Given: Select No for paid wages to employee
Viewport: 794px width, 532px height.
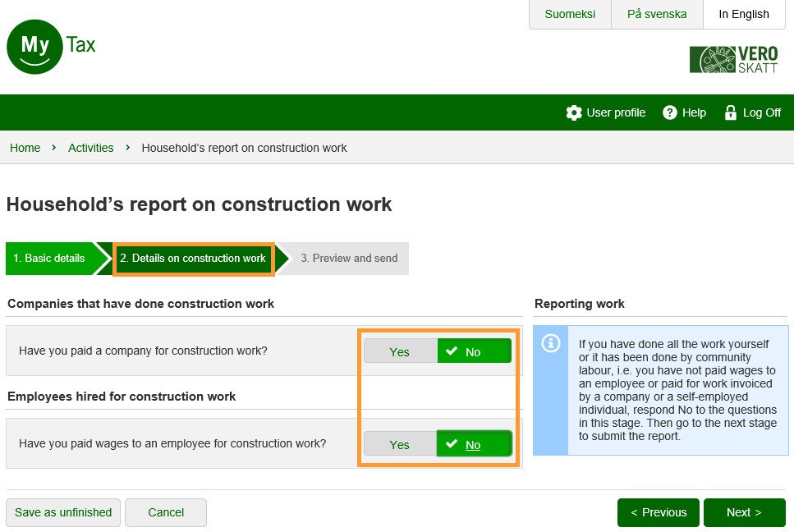Looking at the screenshot, I should click(x=474, y=444).
